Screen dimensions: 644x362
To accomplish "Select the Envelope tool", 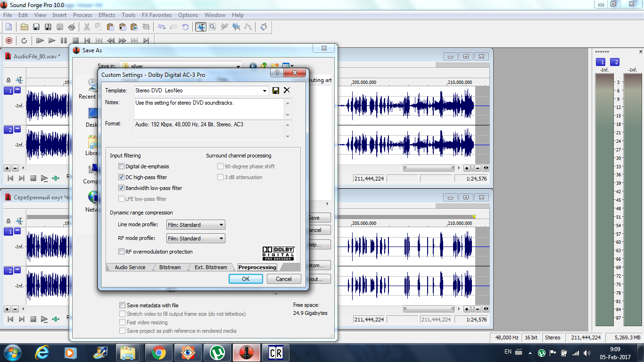I will (248, 27).
